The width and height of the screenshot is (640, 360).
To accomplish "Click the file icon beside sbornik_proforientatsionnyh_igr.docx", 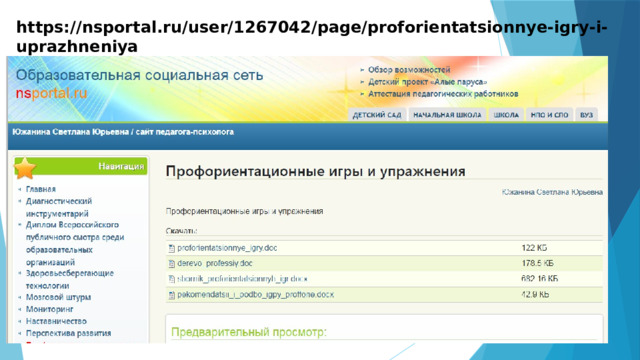I will click(172, 279).
